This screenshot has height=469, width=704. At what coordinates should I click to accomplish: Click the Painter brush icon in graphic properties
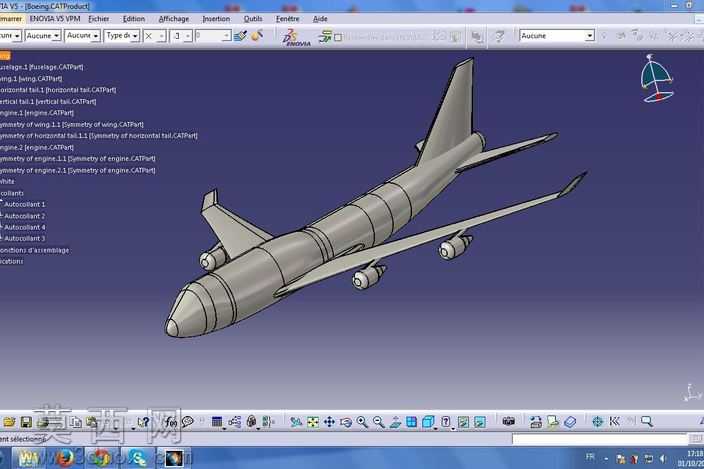point(240,35)
